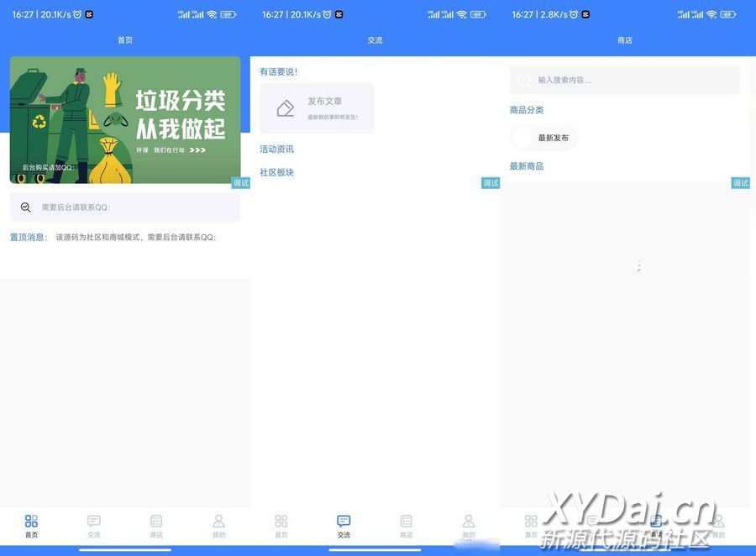
Task: Tap the 交流 chat icon in the first screen's bottom bar
Action: tap(93, 522)
